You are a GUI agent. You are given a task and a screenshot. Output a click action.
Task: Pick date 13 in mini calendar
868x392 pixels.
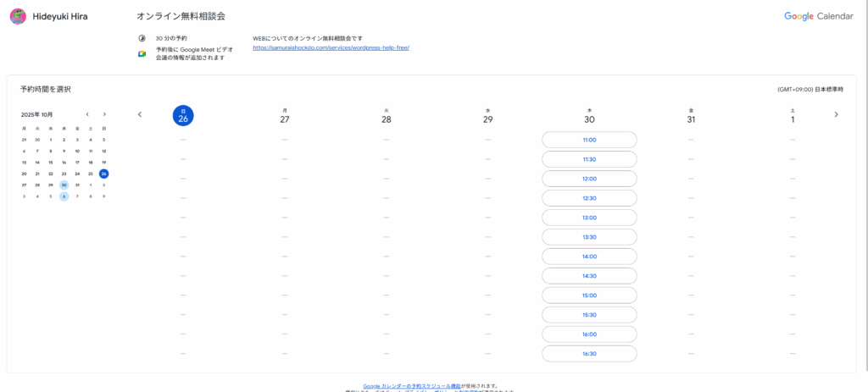24,163
